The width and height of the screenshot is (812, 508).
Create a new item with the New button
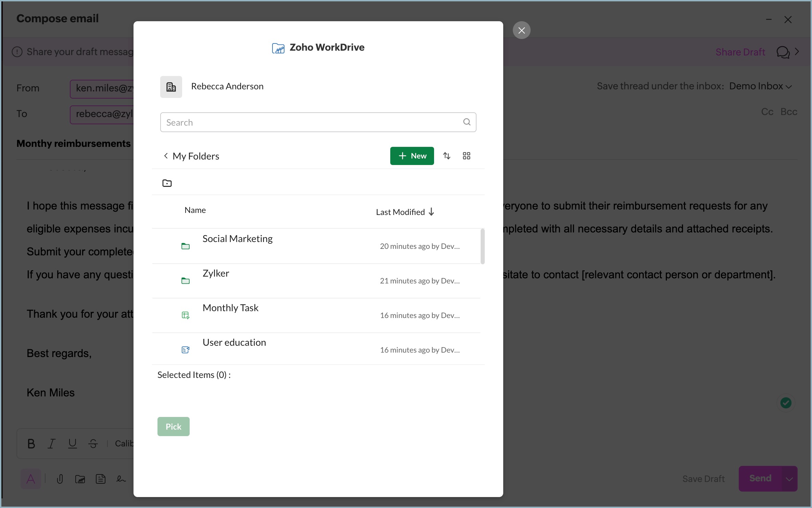pyautogui.click(x=412, y=156)
